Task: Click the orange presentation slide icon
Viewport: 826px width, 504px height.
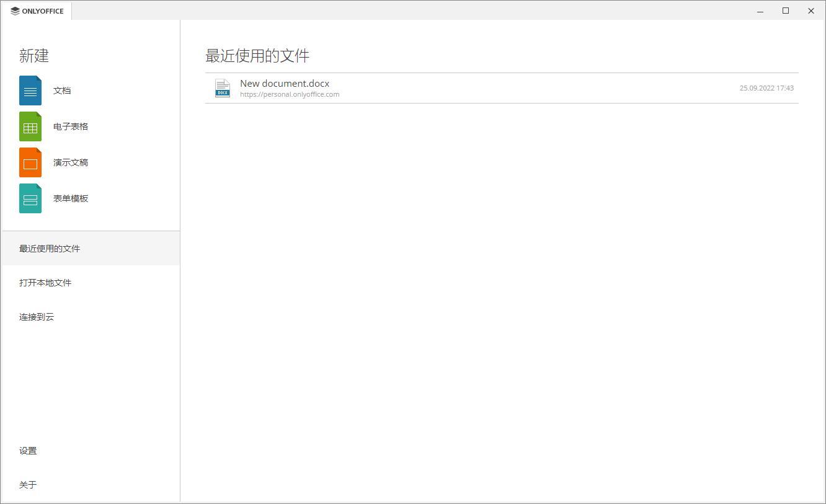Action: (30, 162)
